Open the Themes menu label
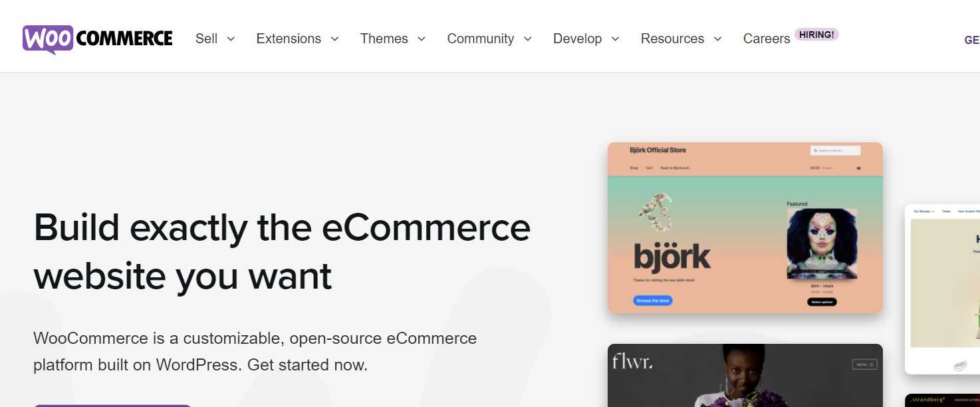Image resolution: width=980 pixels, height=407 pixels. [x=384, y=39]
